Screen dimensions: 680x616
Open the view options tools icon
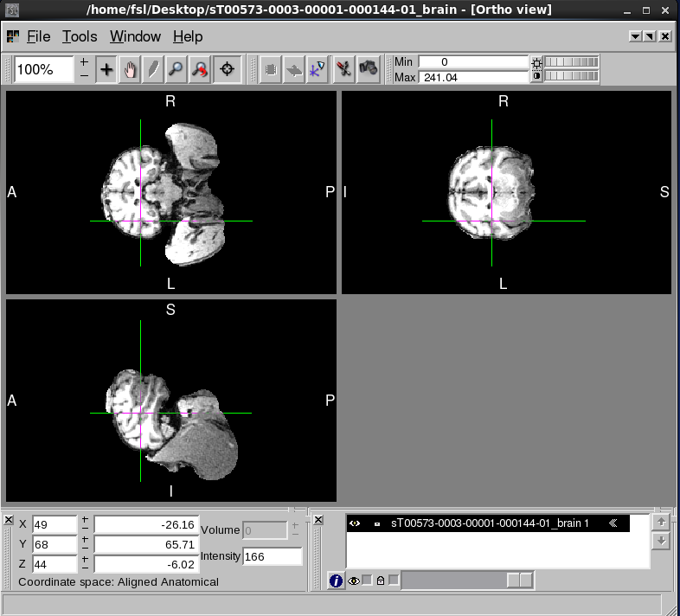[x=344, y=69]
